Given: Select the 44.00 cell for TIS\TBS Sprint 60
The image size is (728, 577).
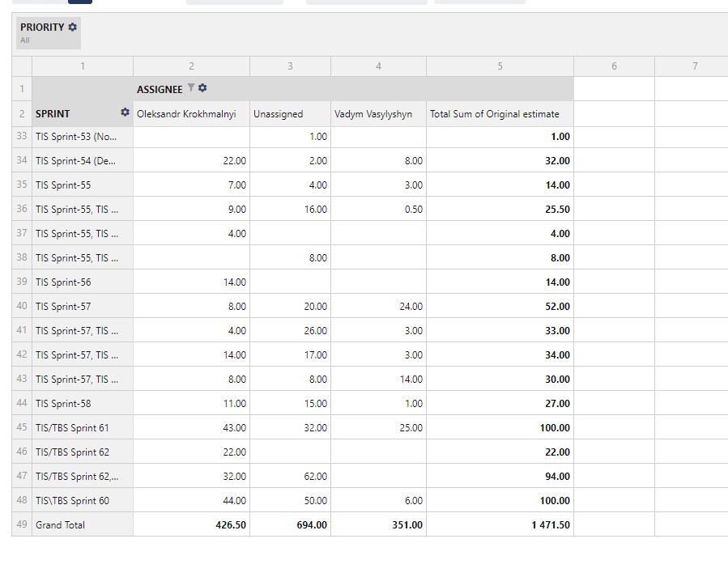Looking at the screenshot, I should pos(191,500).
